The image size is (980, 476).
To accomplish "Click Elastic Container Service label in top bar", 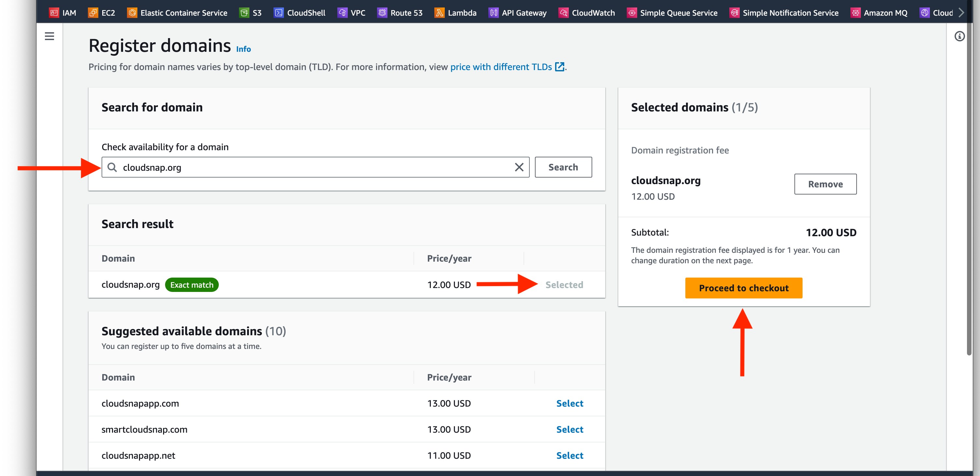I will [184, 13].
